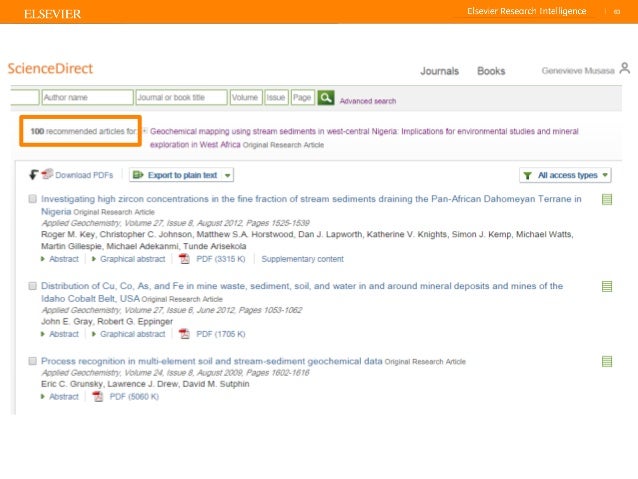Screen dimensions: 638x479
Task: Expand Abstract of the Idaho Cobalt article
Action: (x=60, y=334)
